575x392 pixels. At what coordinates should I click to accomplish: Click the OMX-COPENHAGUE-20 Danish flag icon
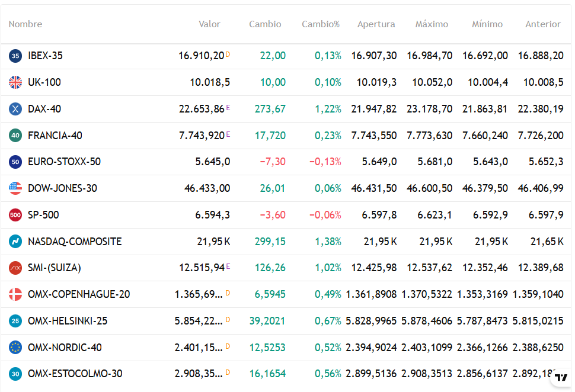click(15, 294)
